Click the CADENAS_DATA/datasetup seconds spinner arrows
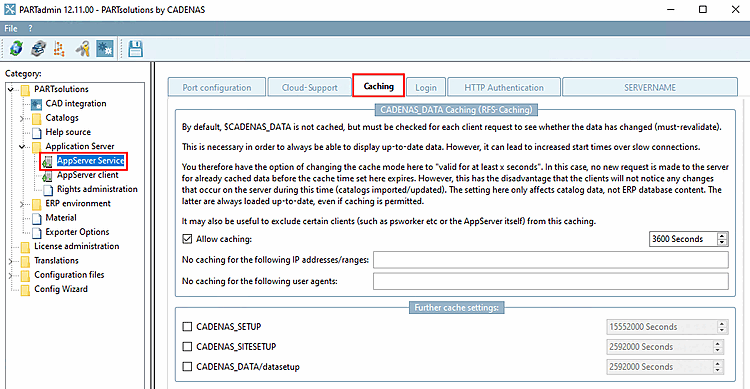This screenshot has width=750, height=389. pos(717,367)
